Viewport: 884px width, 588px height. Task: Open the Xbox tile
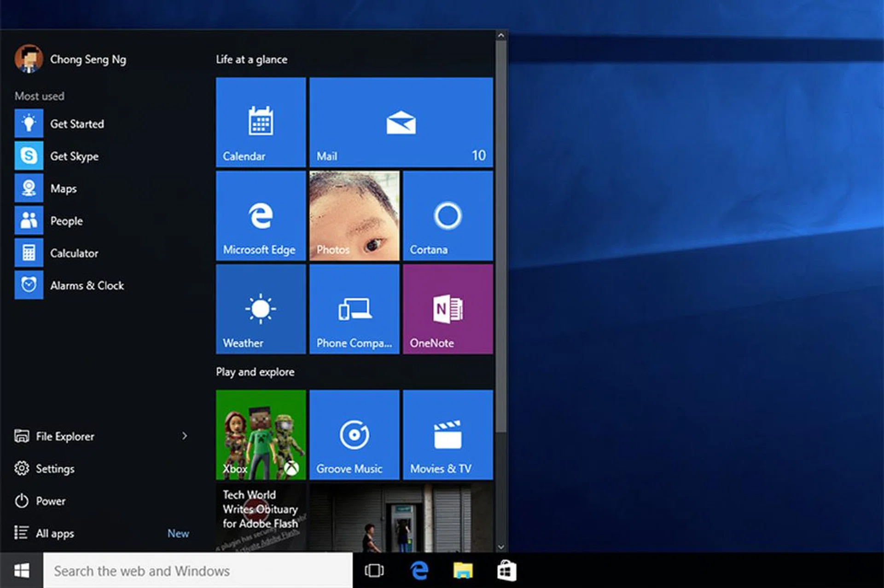[x=261, y=434]
